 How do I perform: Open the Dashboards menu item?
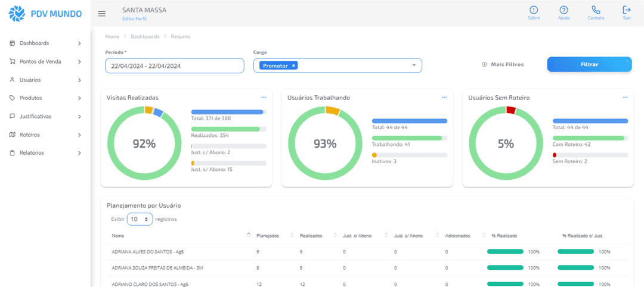click(45, 43)
